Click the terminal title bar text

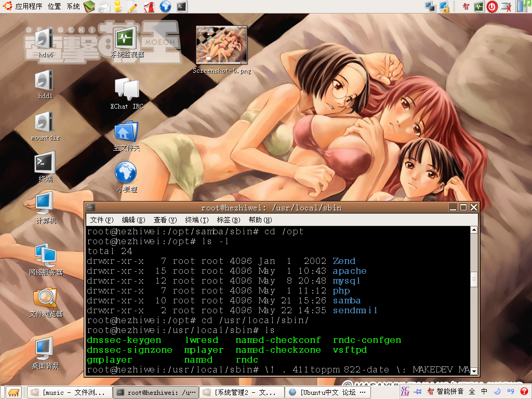[271, 208]
